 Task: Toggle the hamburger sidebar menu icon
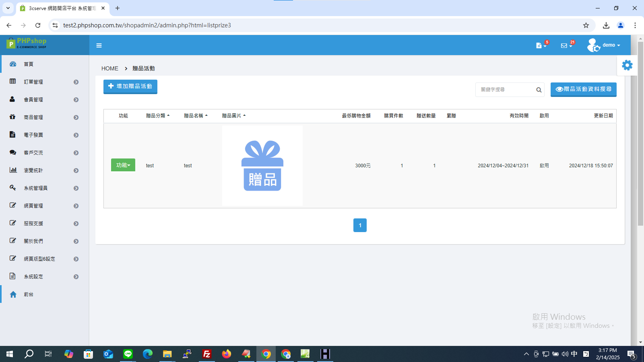pos(99,45)
